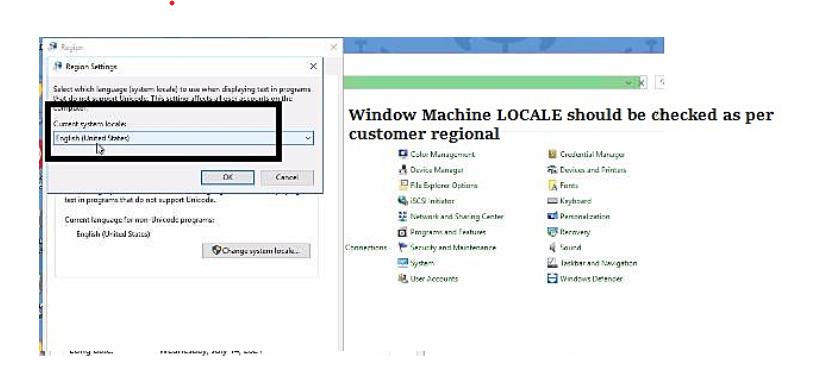Open the Credential Manager icon
Viewport: 822px width, 385px height.
pos(552,154)
